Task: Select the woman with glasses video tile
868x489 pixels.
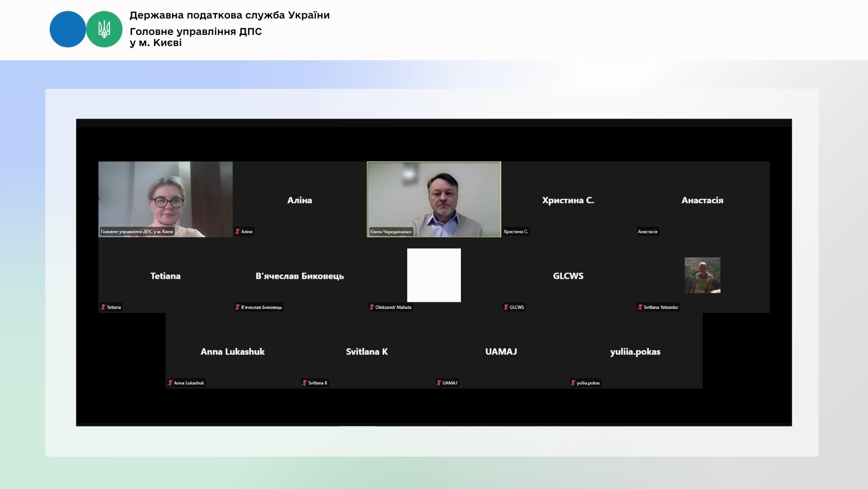Action: (165, 198)
